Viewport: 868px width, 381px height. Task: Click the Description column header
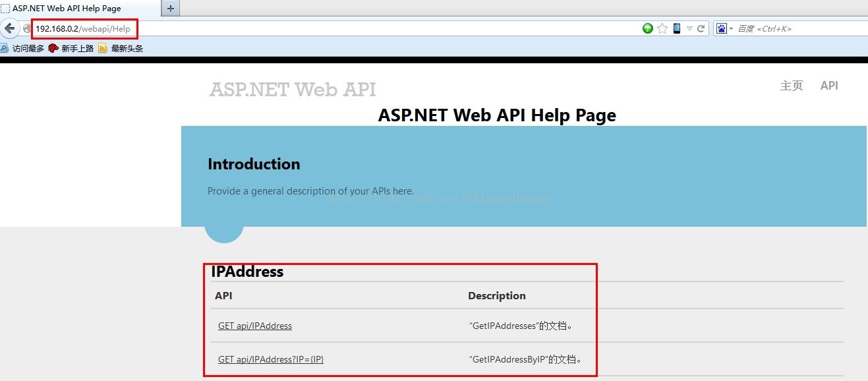coord(497,295)
